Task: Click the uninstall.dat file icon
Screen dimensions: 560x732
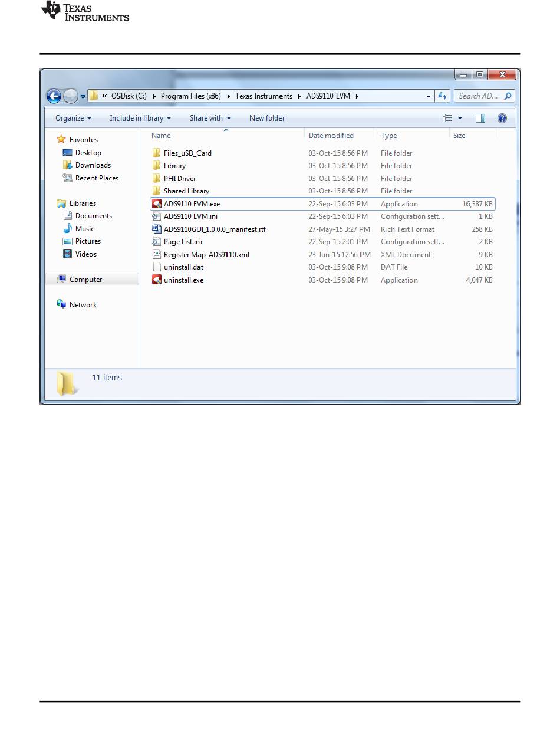Action: (x=156, y=267)
